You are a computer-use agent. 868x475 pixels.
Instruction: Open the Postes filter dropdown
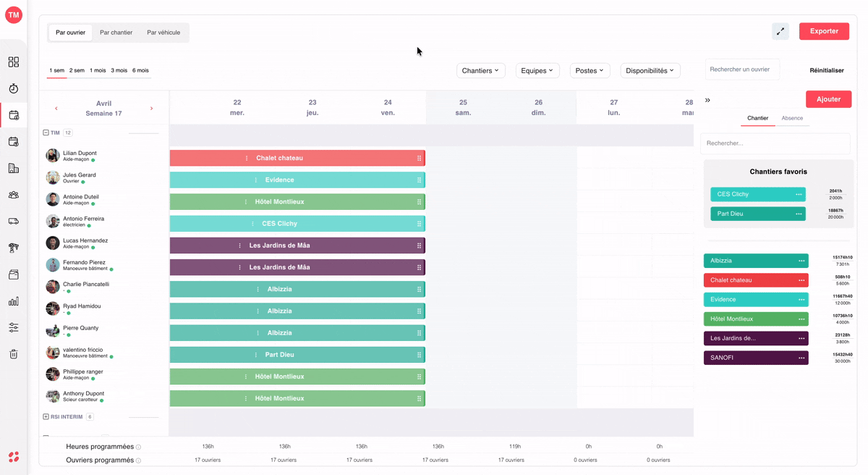[x=590, y=70]
